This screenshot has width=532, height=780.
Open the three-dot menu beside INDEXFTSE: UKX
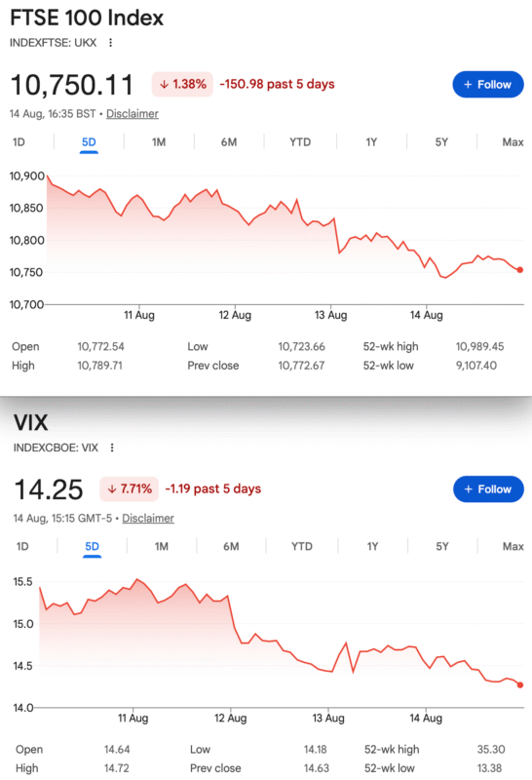click(x=110, y=43)
